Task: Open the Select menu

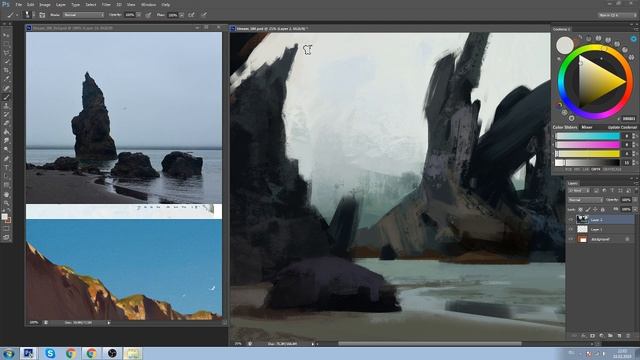Action: [91, 4]
